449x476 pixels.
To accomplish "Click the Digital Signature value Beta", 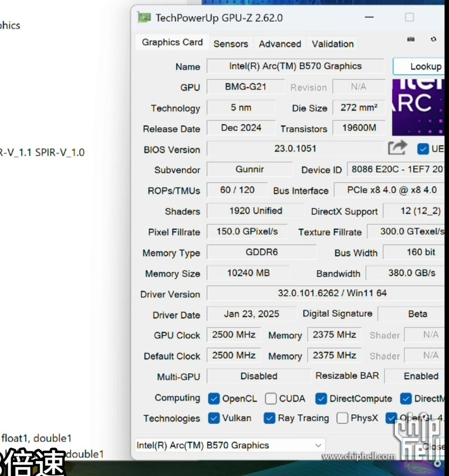I will point(412,314).
